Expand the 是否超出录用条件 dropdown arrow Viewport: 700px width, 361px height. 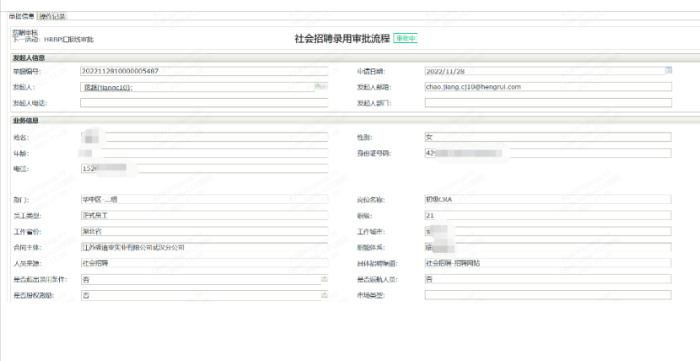(325, 279)
